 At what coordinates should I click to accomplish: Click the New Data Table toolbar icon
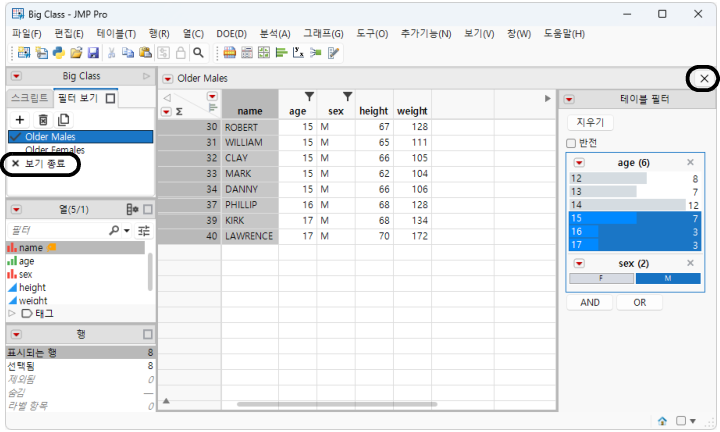pyautogui.click(x=24, y=53)
